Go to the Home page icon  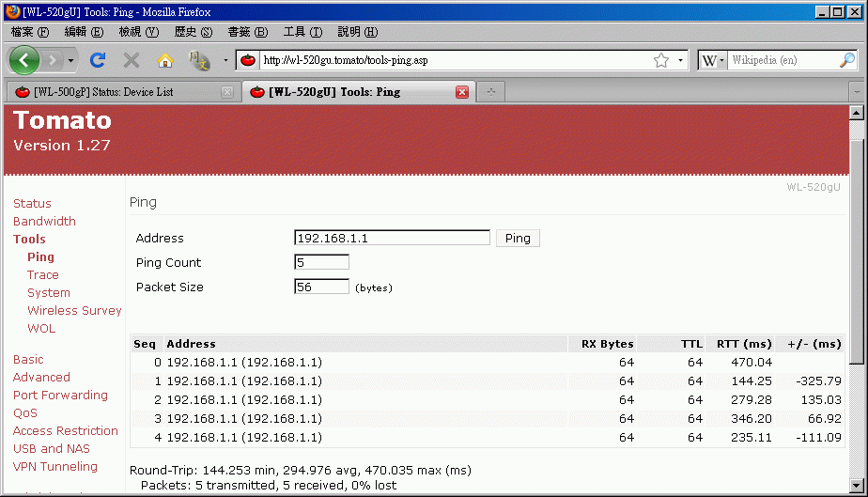[x=165, y=60]
